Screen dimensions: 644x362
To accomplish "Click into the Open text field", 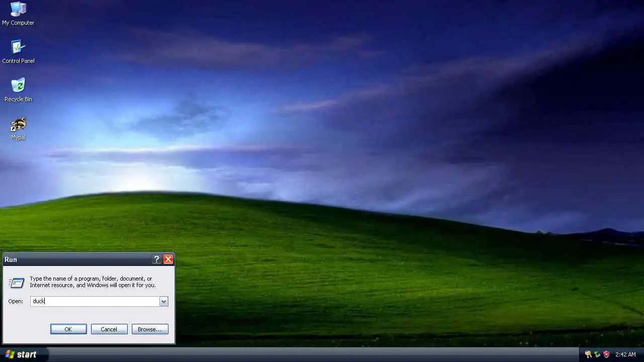I will [95, 301].
